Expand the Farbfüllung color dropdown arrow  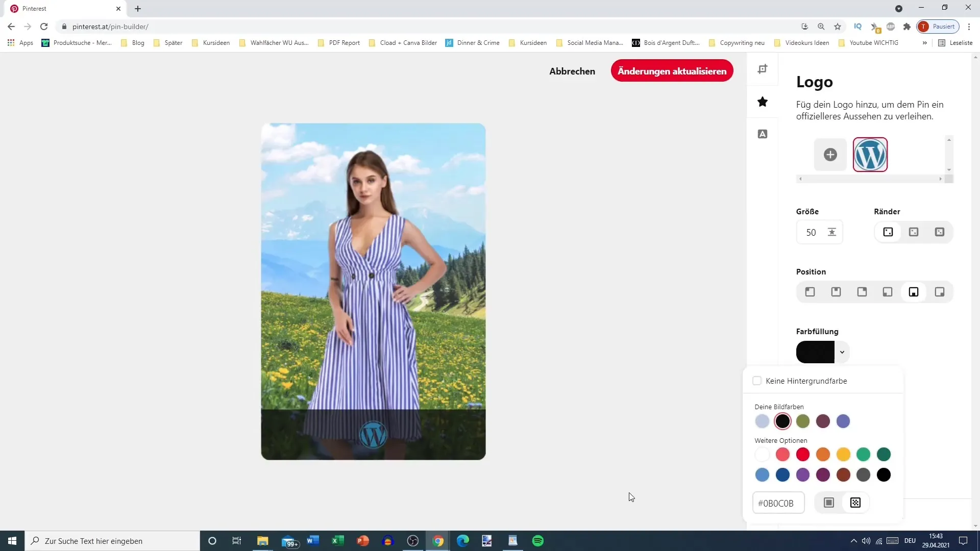pos(842,352)
